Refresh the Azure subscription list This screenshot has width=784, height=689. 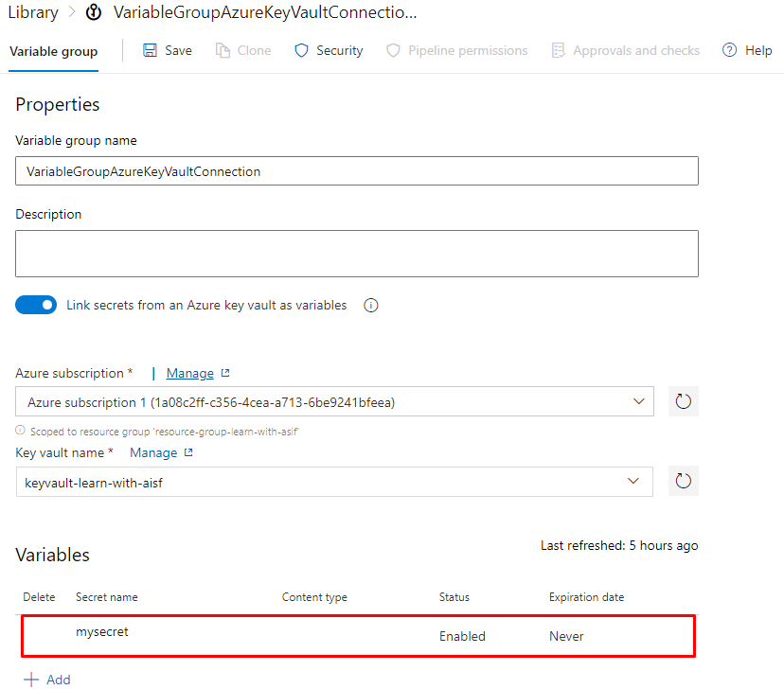pyautogui.click(x=683, y=400)
